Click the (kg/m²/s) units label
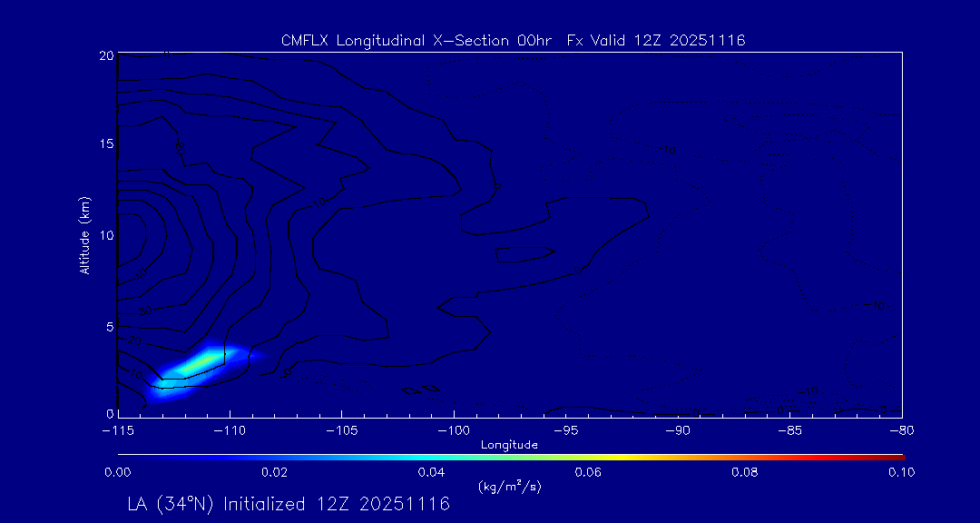This screenshot has height=523, width=980. [x=510, y=486]
